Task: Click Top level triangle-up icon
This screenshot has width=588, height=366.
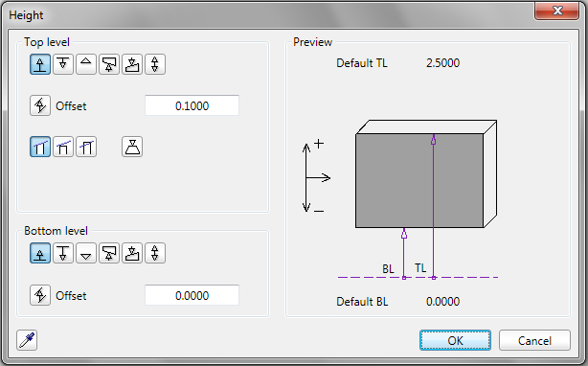Action: (x=86, y=64)
